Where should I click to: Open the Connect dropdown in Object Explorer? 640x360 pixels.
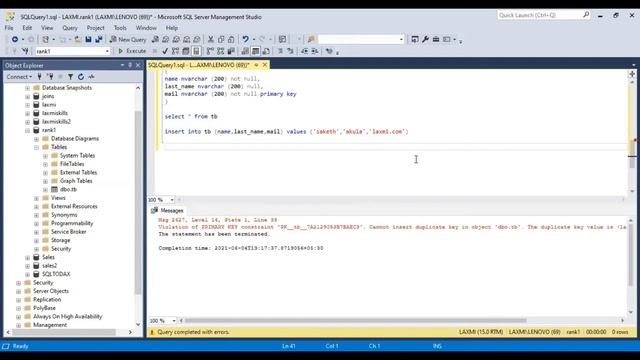19,77
